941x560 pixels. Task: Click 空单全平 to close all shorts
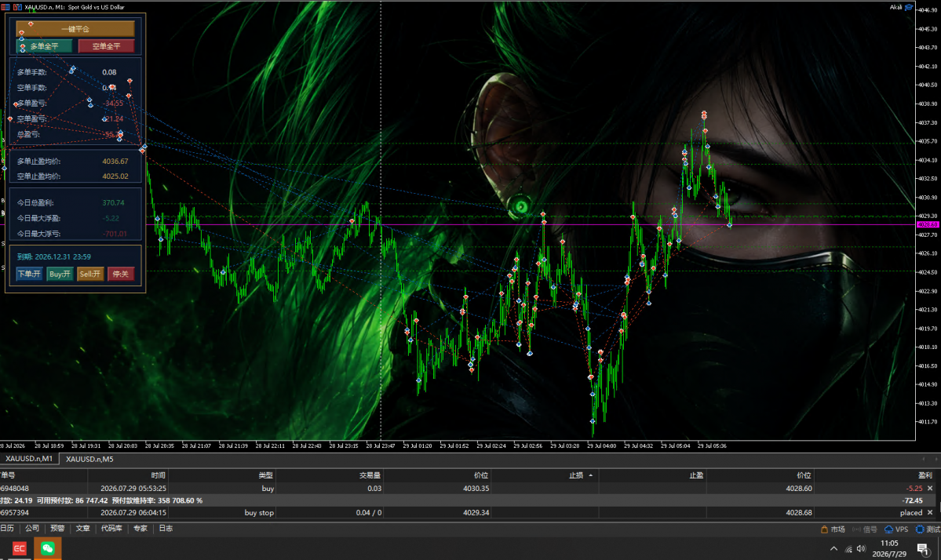point(106,46)
